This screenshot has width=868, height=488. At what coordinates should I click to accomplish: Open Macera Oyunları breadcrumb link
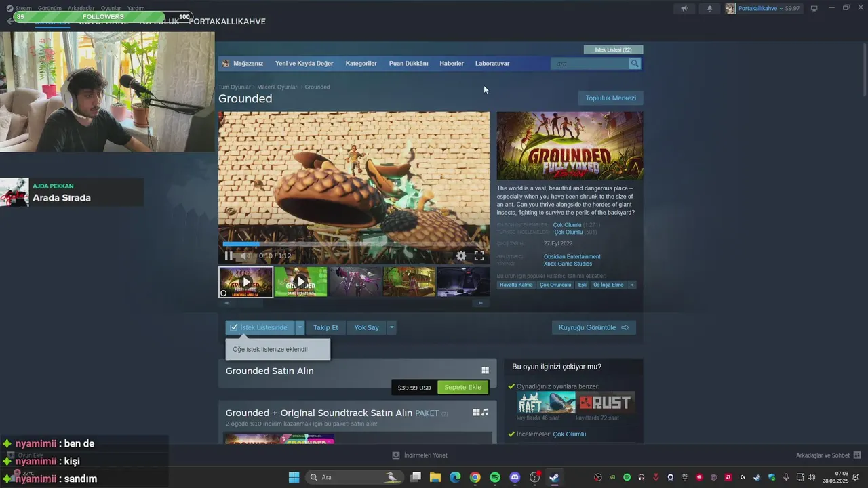tap(277, 87)
